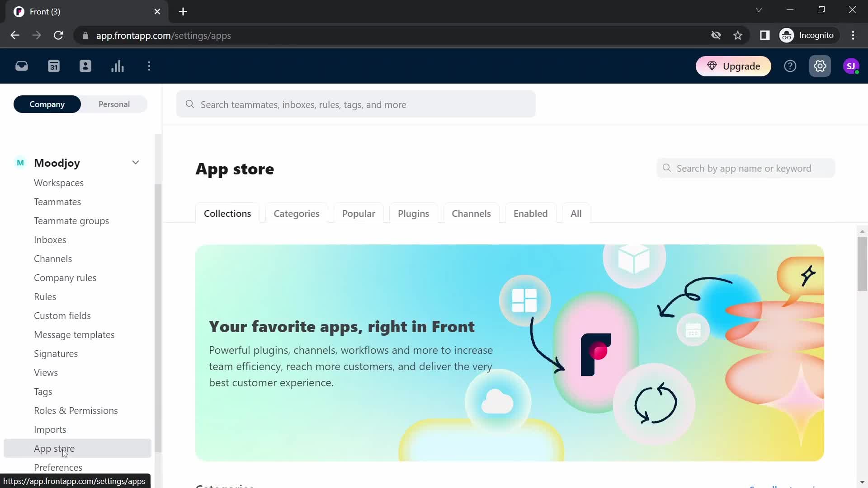Viewport: 868px width, 488px height.
Task: Switch to the Popular tab
Action: click(x=359, y=213)
